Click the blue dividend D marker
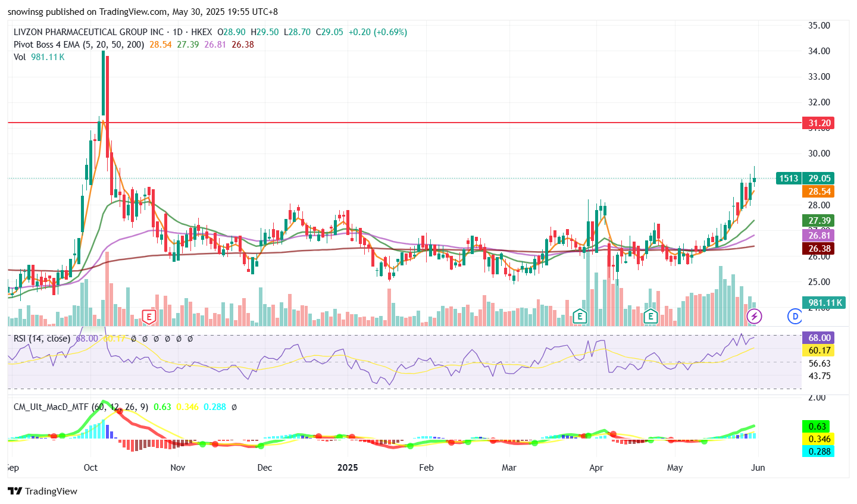 (x=795, y=317)
